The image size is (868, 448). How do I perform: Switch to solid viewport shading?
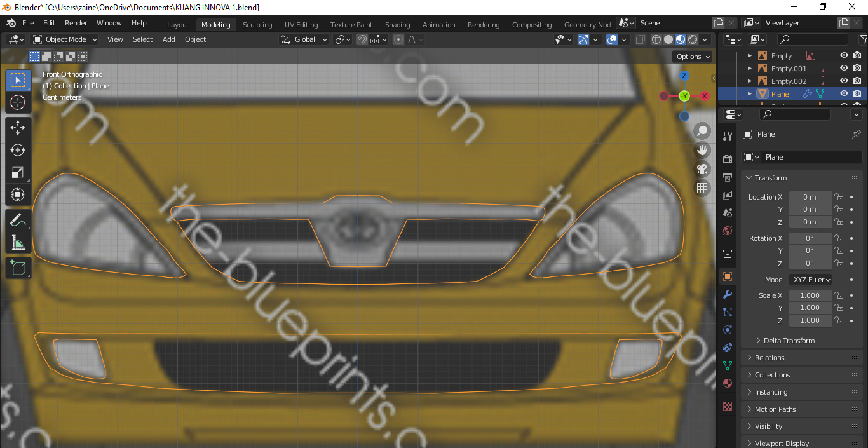pos(668,39)
